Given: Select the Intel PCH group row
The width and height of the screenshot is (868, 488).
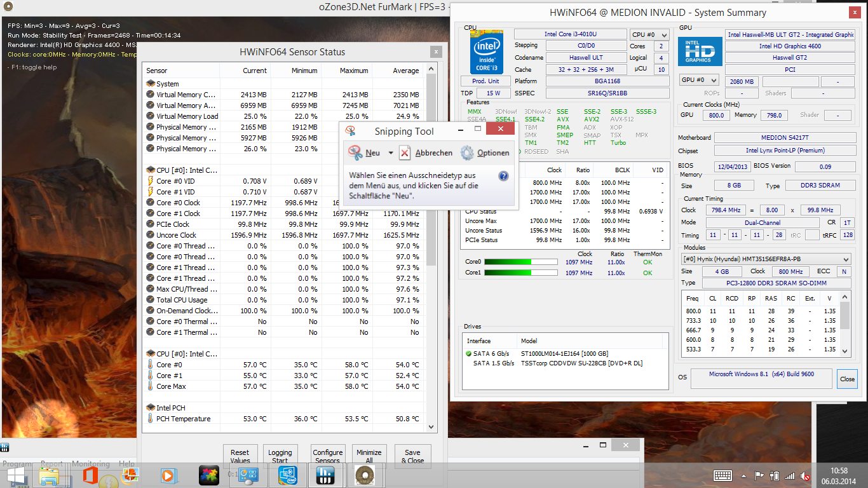Looking at the screenshot, I should [283, 408].
